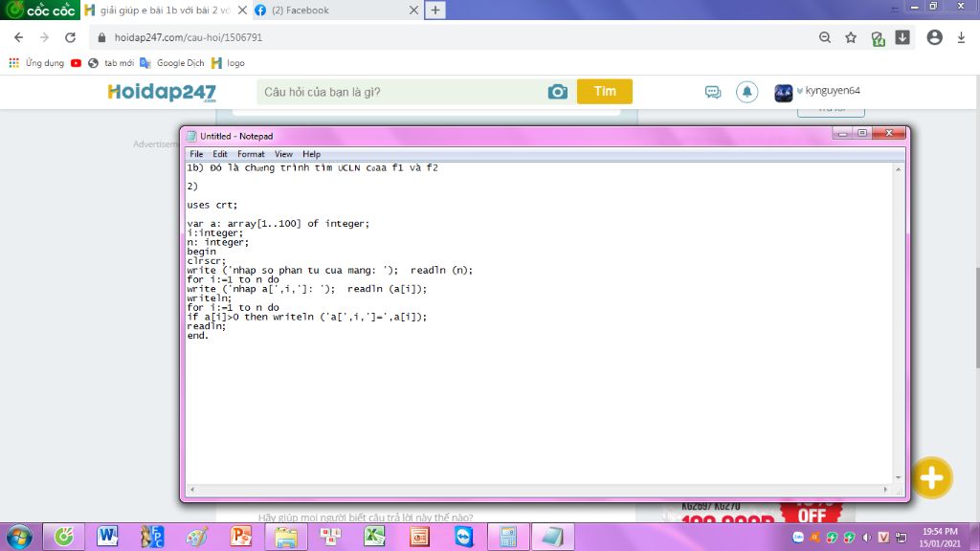Click the Notepad title bar icon
Image resolution: width=980 pixels, height=551 pixels.
[191, 136]
